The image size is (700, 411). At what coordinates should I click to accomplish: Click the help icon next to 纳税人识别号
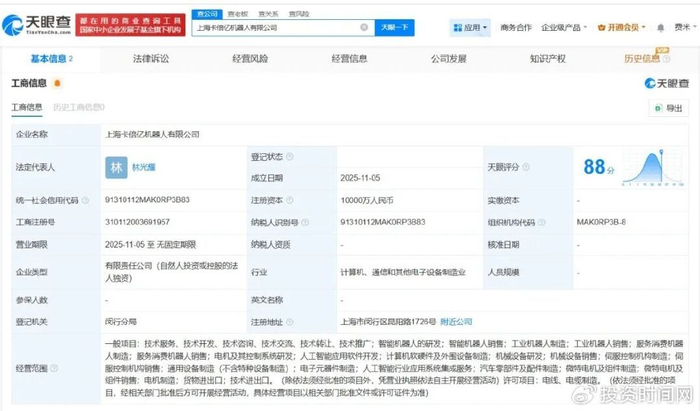click(305, 222)
